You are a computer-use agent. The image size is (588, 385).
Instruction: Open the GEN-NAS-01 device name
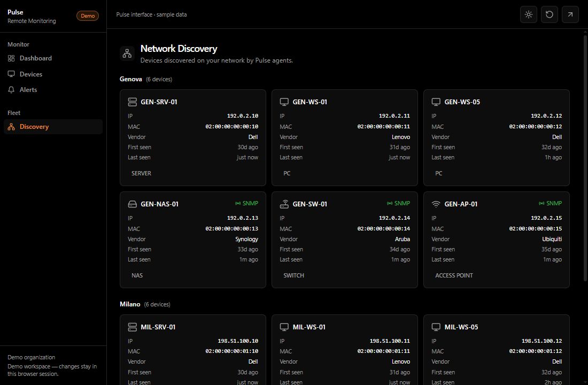159,204
